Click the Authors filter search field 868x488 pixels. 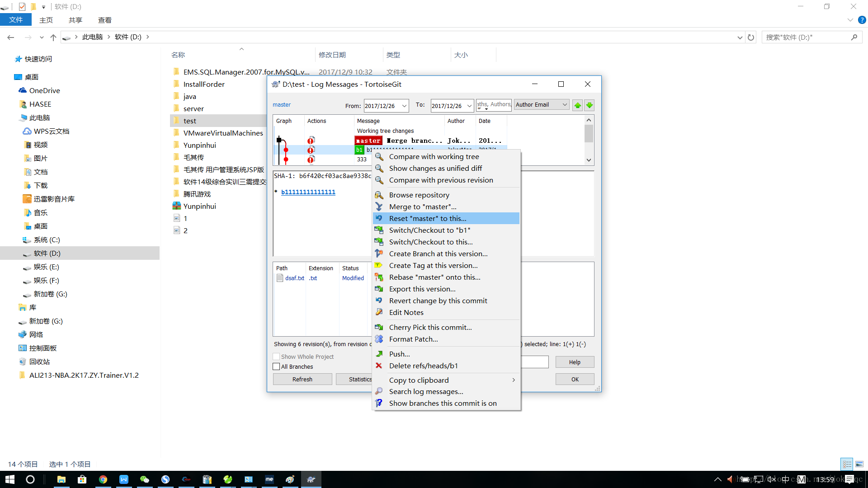[494, 104]
